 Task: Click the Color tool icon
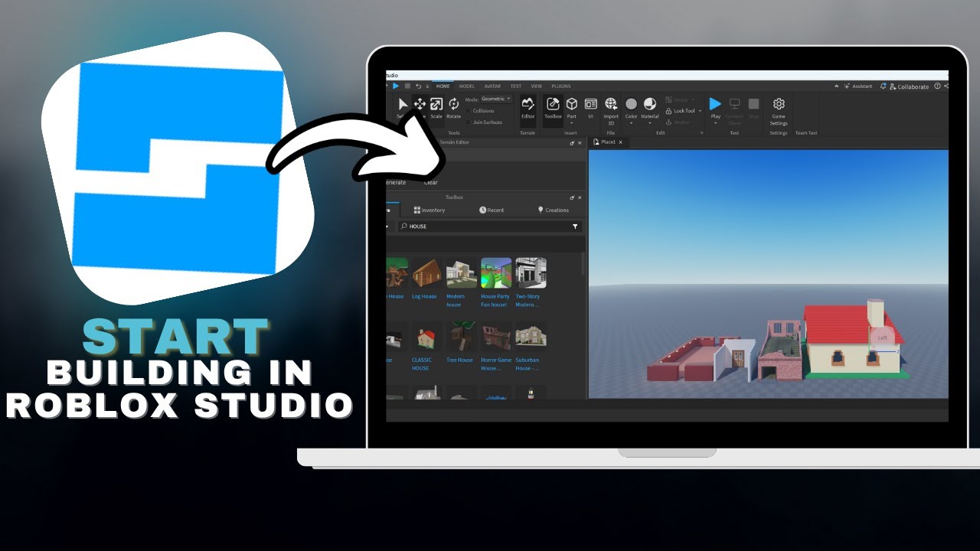(631, 104)
